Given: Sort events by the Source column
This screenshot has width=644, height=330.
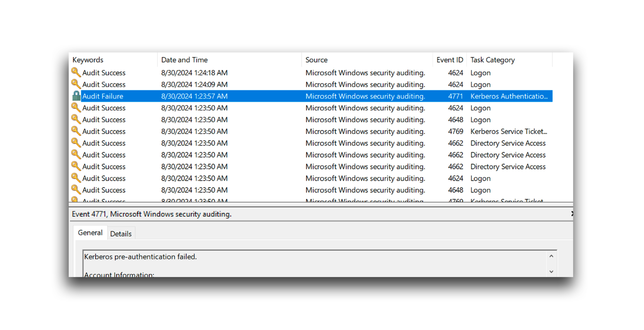Looking at the screenshot, I should tap(316, 60).
